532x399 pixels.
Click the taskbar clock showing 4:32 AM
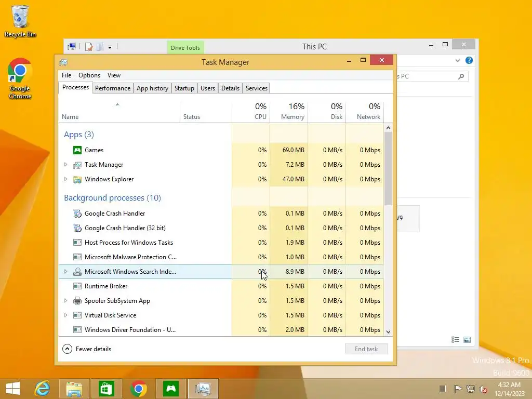509,389
